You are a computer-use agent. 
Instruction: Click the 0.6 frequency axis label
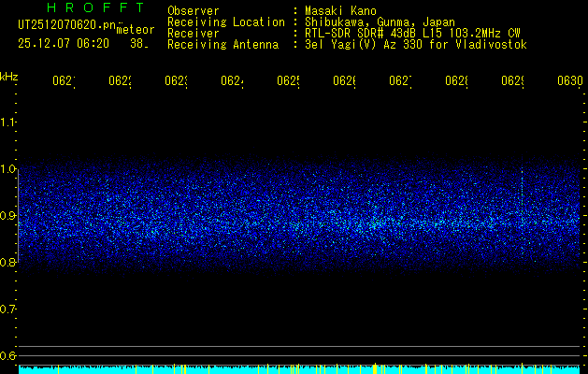coord(7,355)
